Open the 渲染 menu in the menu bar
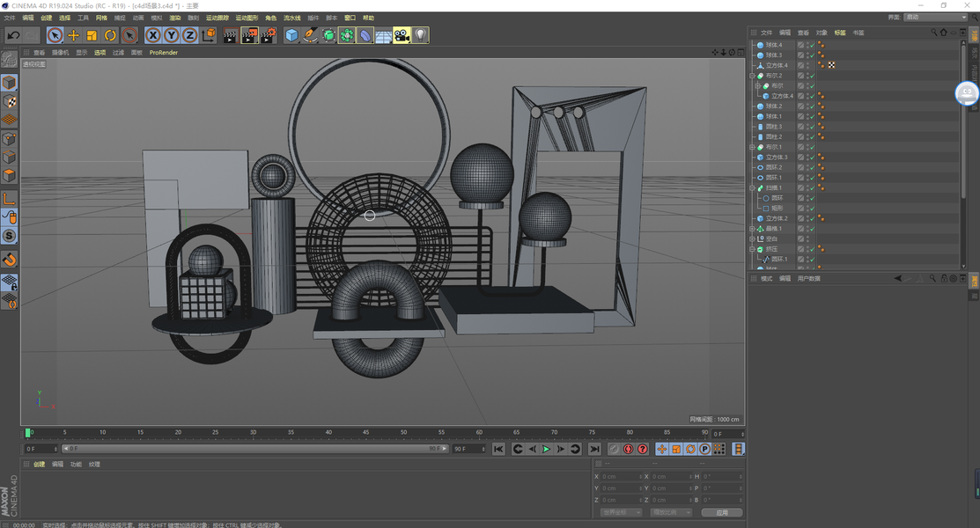This screenshot has width=980, height=528. tap(174, 18)
